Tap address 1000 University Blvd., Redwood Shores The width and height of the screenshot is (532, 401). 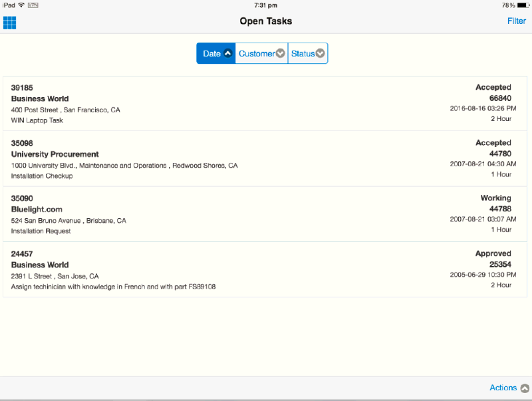click(x=124, y=166)
